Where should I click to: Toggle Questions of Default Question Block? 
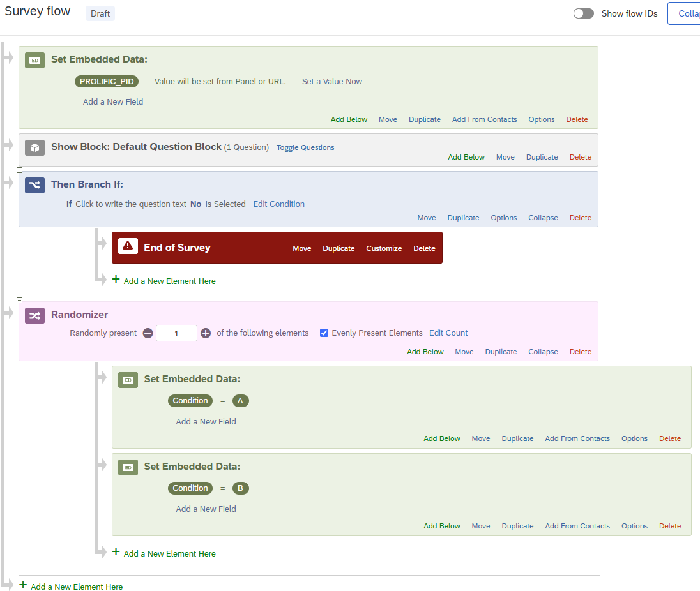click(305, 147)
